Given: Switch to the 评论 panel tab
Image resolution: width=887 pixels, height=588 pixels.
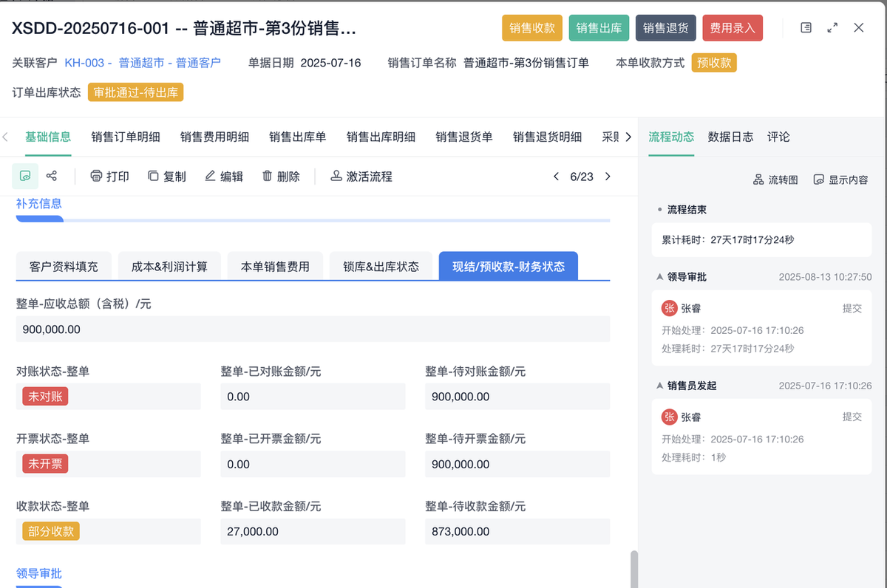Looking at the screenshot, I should pos(778,137).
